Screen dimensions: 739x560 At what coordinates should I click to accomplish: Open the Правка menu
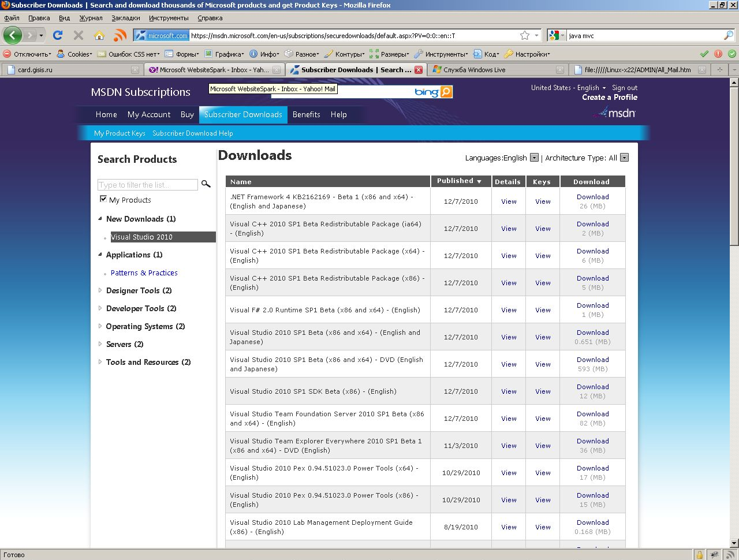pyautogui.click(x=39, y=18)
